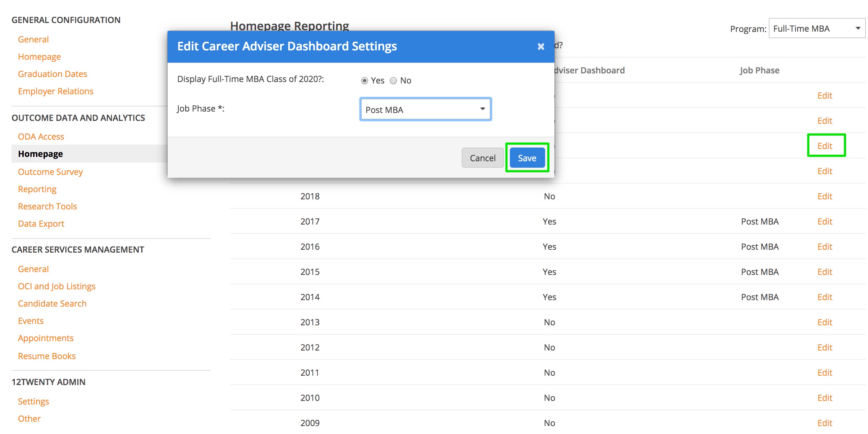Edit the 2017 dashboard row

824,221
